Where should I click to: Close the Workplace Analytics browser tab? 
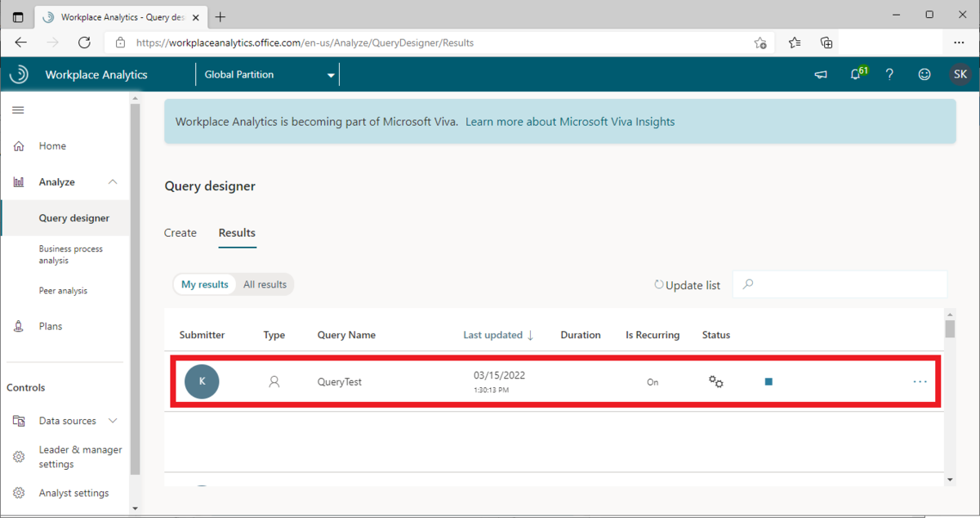[x=198, y=16]
